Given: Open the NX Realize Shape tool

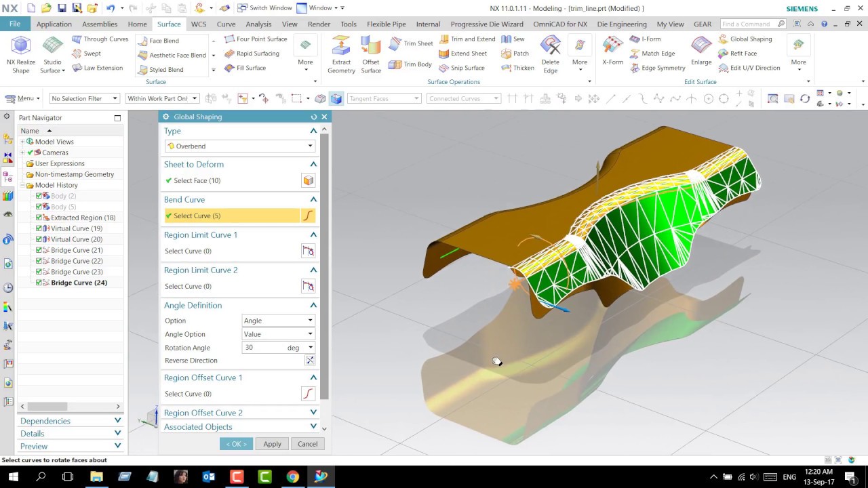Looking at the screenshot, I should click(21, 55).
